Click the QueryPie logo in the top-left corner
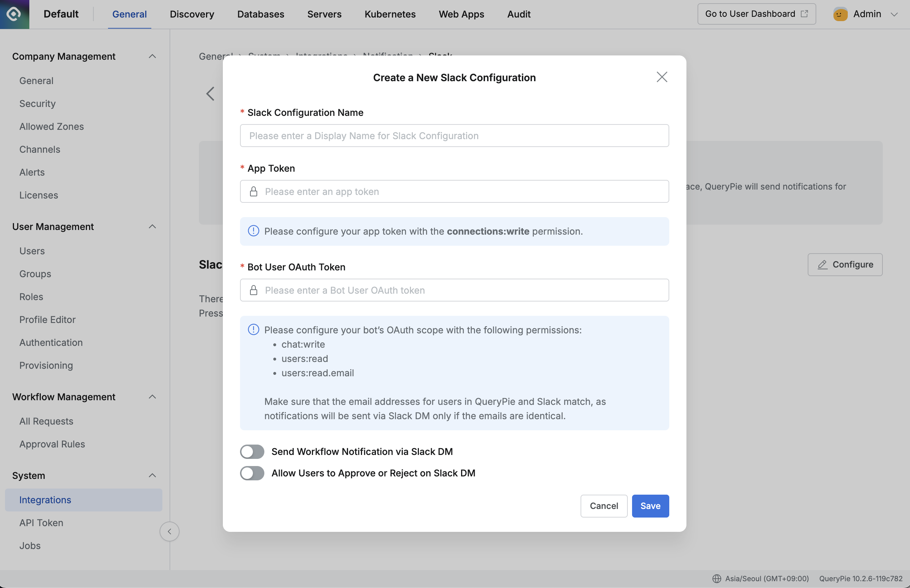Image resolution: width=910 pixels, height=588 pixels. [x=14, y=14]
